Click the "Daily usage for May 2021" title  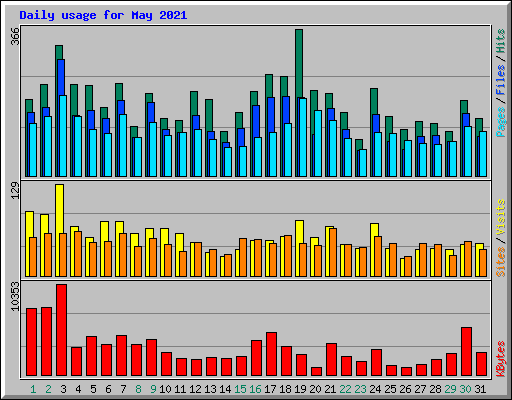coord(103,15)
